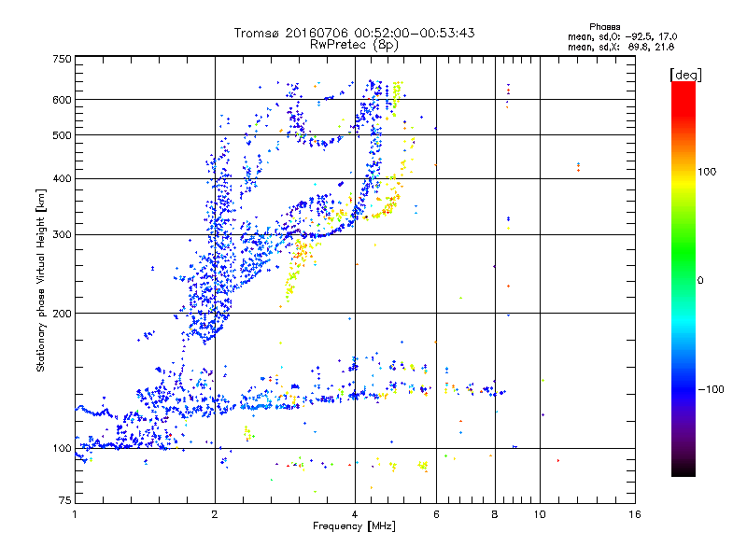Click the [deg] colorbar unit label

point(685,75)
